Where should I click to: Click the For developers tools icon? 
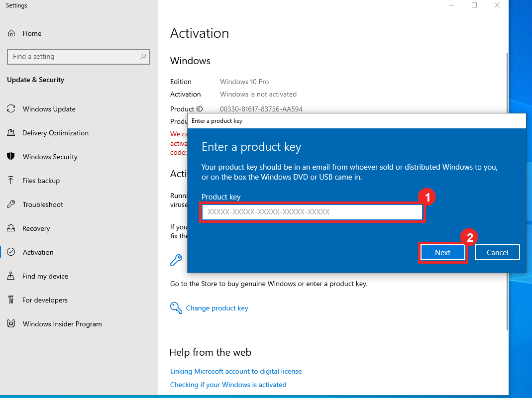pyautogui.click(x=11, y=300)
